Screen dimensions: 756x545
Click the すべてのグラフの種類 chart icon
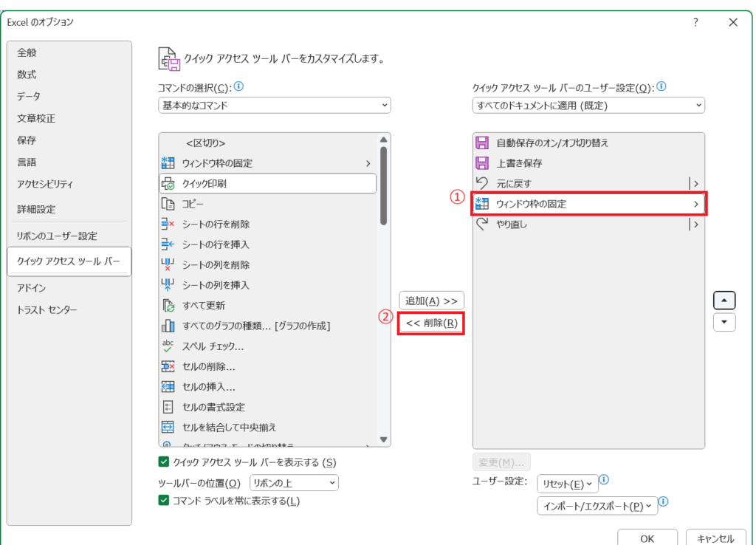(168, 326)
